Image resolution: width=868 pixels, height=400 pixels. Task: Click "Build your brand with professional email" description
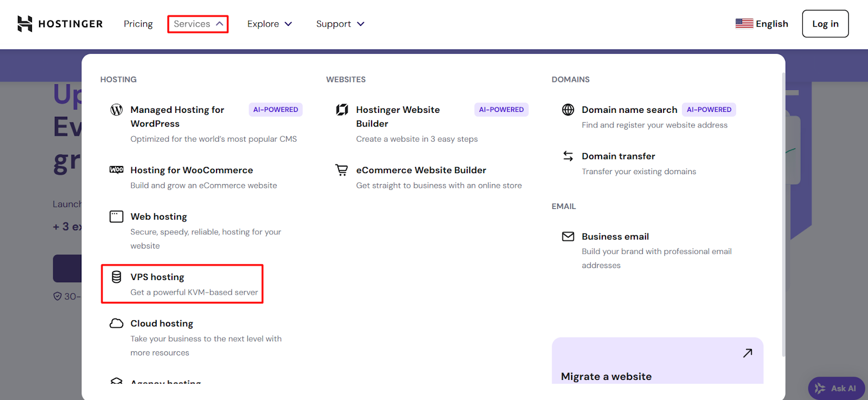click(x=656, y=258)
